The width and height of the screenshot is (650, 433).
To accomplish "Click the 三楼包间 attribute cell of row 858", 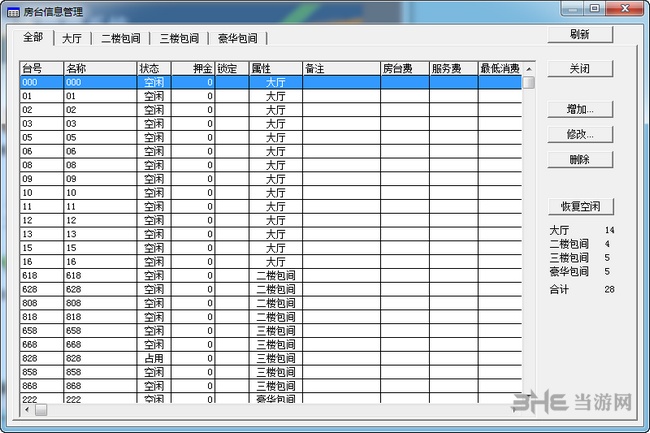I will (276, 372).
